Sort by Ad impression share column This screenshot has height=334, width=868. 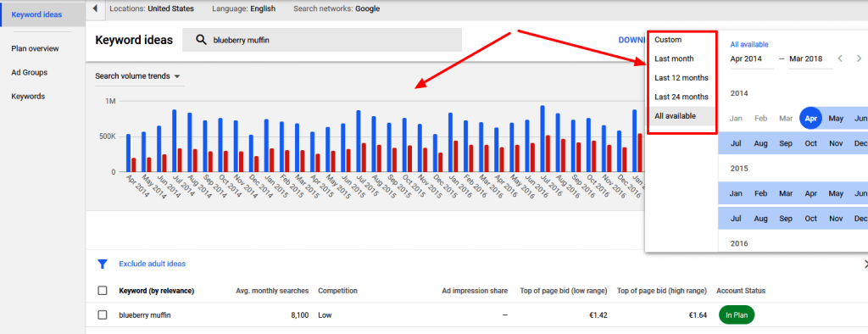pyautogui.click(x=475, y=291)
